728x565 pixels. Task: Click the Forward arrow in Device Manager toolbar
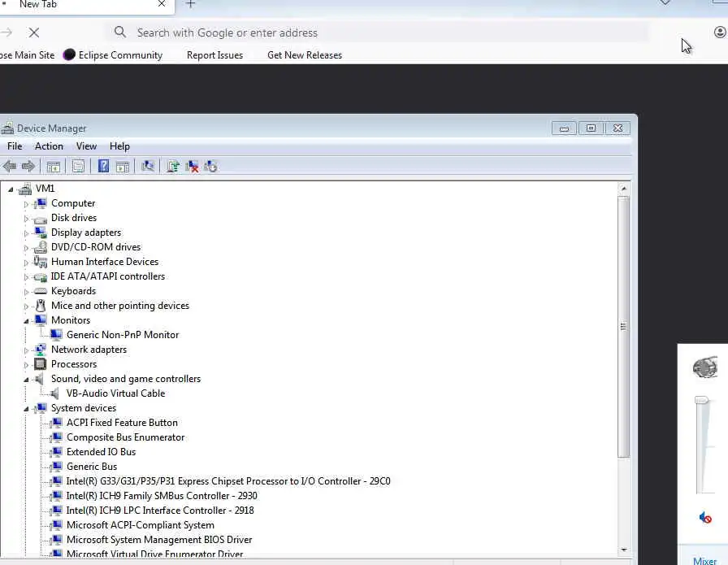click(x=28, y=167)
